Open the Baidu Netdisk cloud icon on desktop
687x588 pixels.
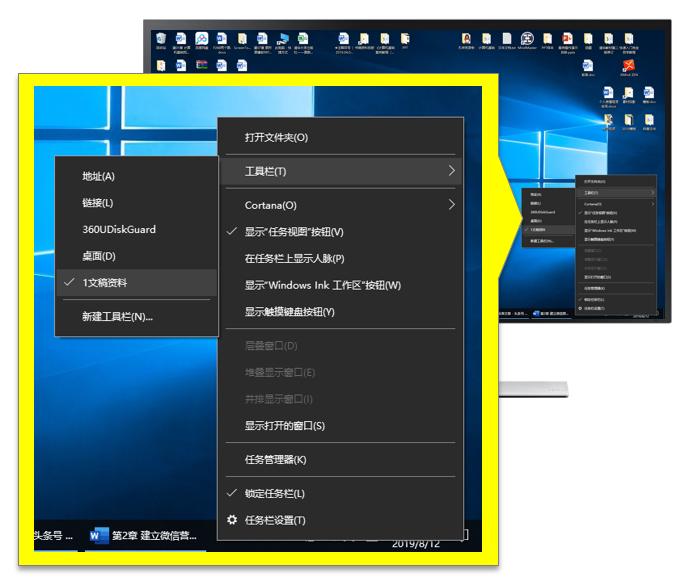[202, 41]
